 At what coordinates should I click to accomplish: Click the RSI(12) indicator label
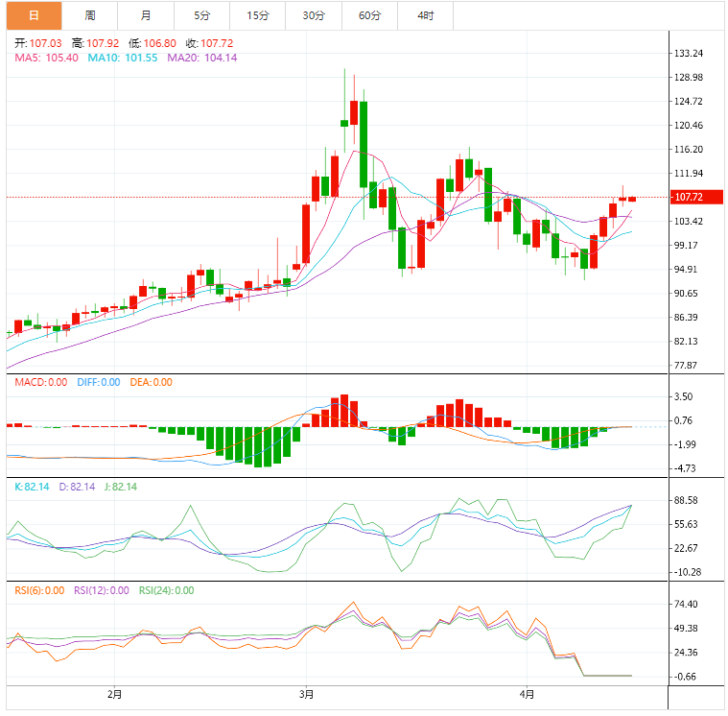click(x=102, y=590)
